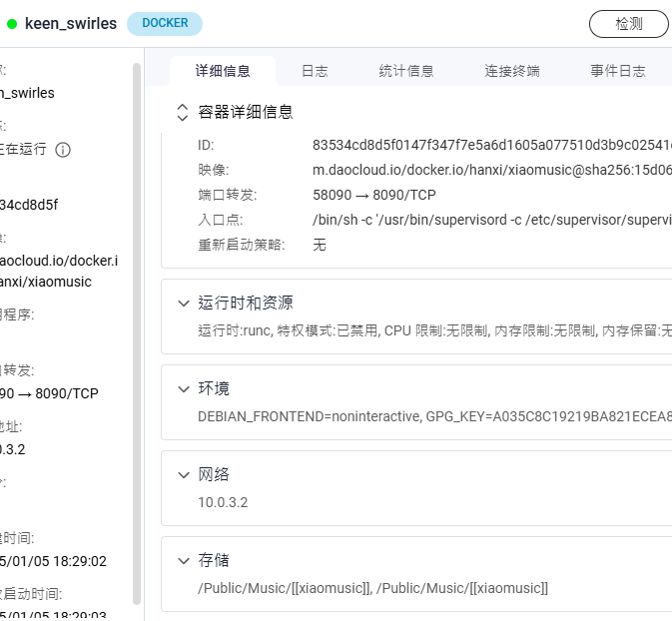Click the keen_swirles container title
Screen dimensions: 672x621
pyautogui.click(x=70, y=23)
